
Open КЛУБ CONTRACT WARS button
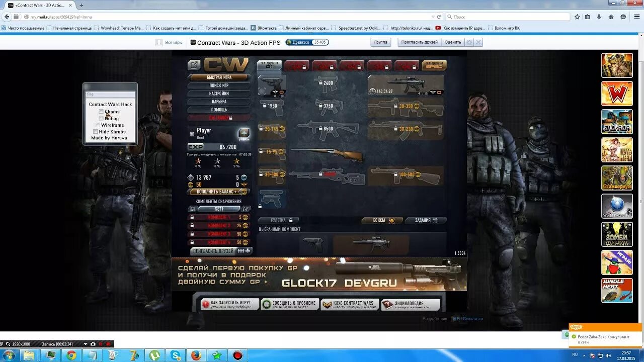point(350,304)
